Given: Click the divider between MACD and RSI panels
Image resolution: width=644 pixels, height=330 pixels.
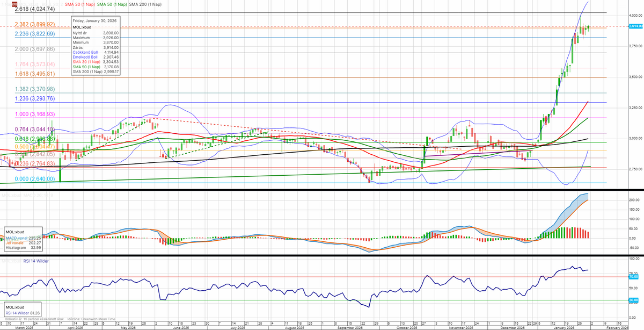Looking at the screenshot, I should (322, 255).
